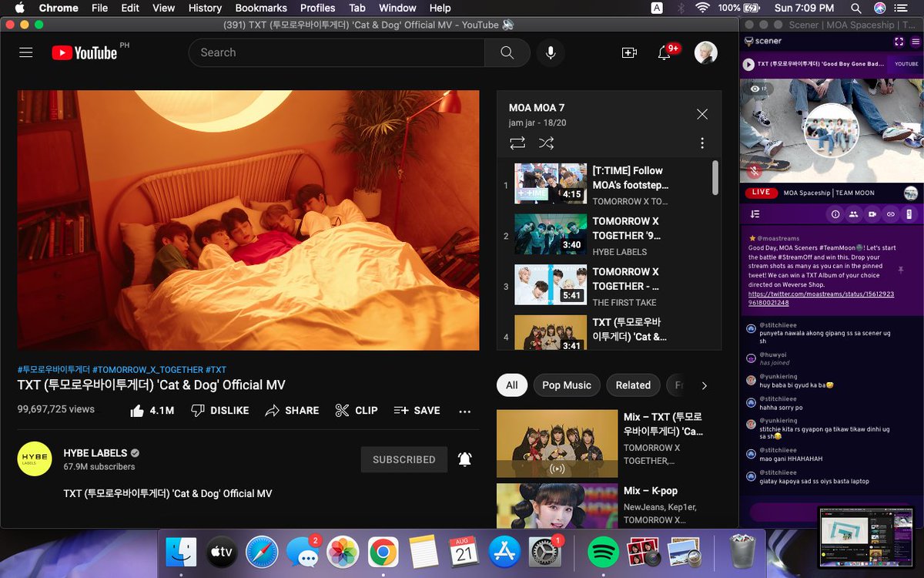Viewport: 924px width, 578px height.
Task: Click the SUBSCRIBED button
Action: click(403, 459)
